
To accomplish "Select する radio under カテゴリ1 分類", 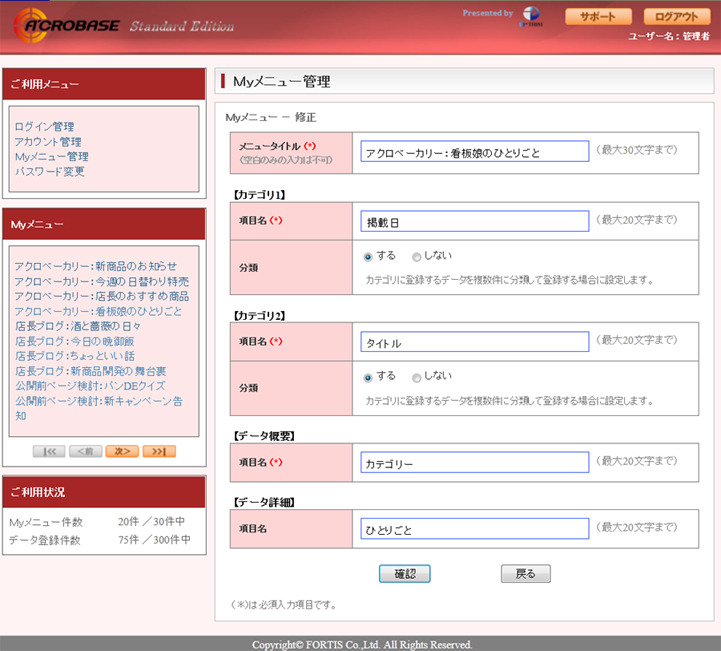I will (368, 257).
